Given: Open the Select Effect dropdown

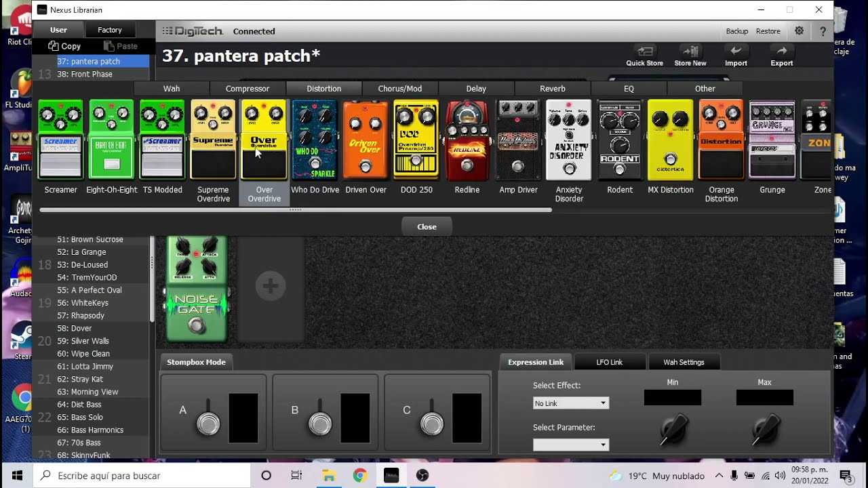Looking at the screenshot, I should pyautogui.click(x=571, y=403).
